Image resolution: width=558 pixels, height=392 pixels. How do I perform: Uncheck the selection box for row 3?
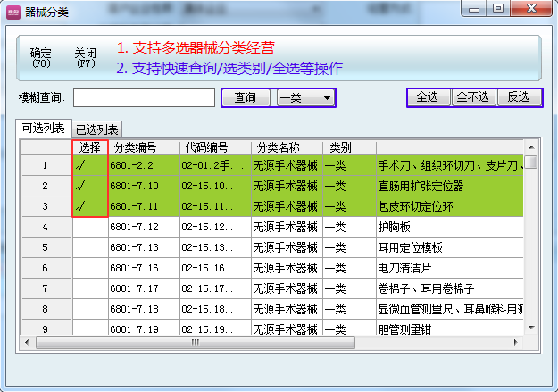point(89,207)
